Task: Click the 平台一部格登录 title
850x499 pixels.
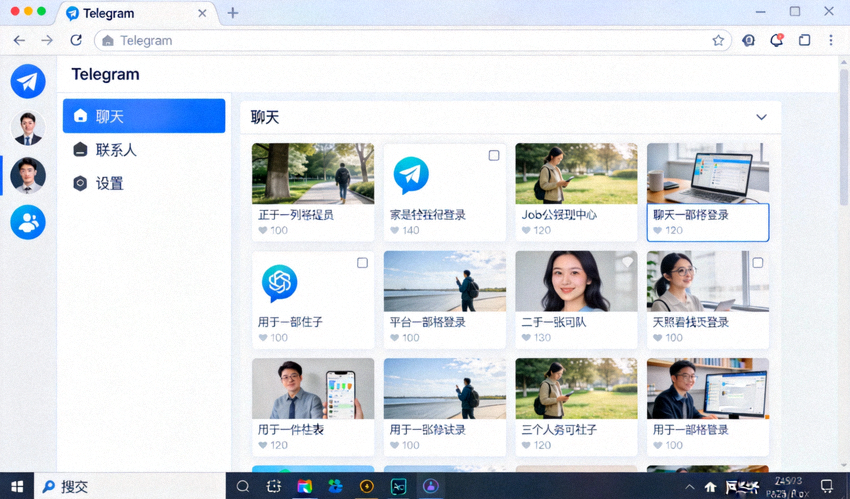Action: [428, 322]
